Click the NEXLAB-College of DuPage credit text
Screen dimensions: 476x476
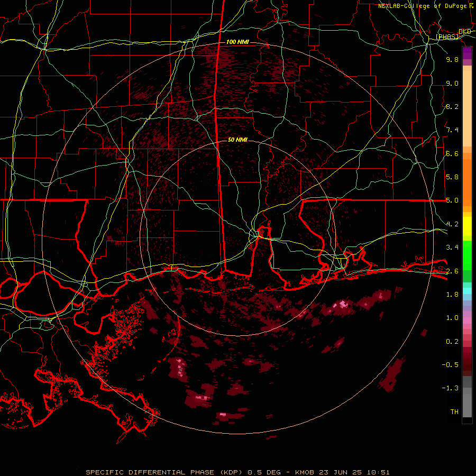pyautogui.click(x=426, y=6)
